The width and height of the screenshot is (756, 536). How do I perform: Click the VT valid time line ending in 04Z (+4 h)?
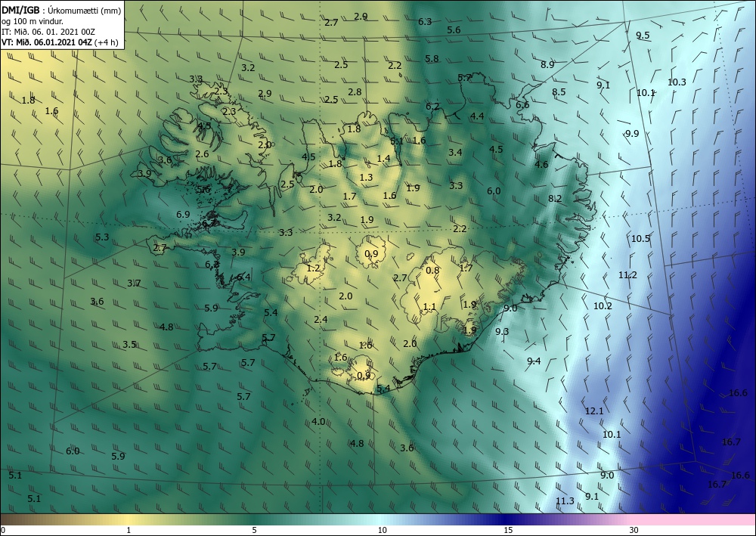(58, 42)
